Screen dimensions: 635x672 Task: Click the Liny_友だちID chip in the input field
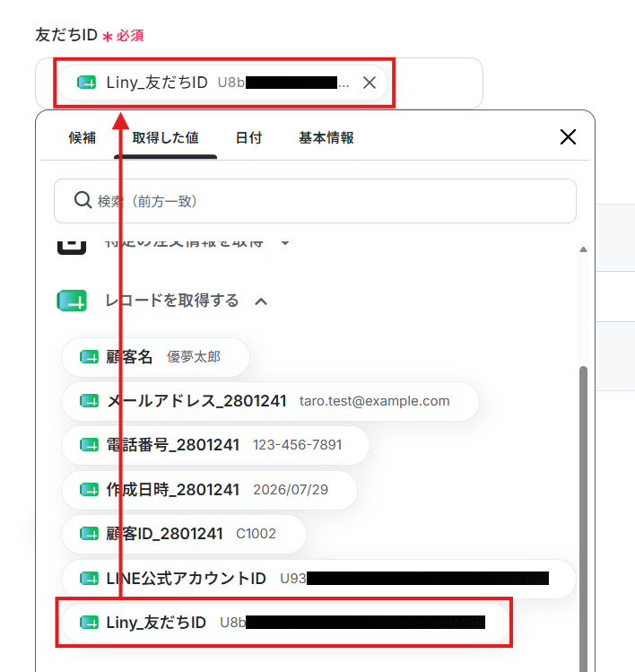222,83
